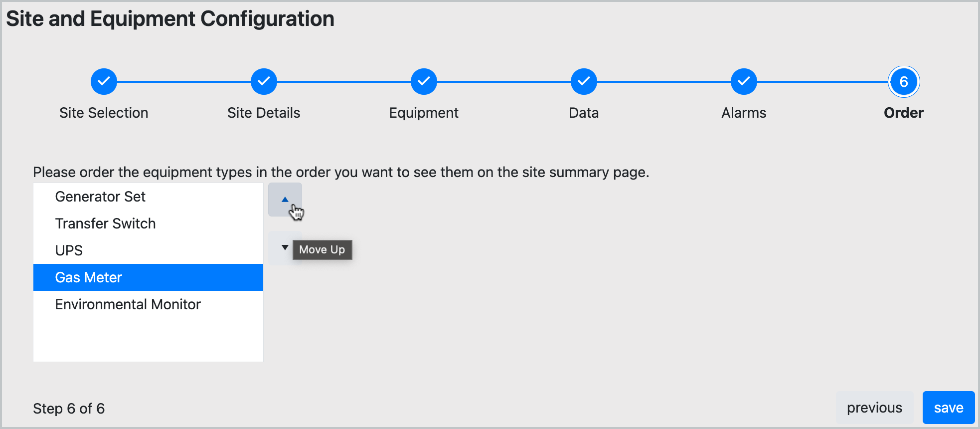
Task: Click the Site Selection checkmark step circle
Action: (x=104, y=81)
